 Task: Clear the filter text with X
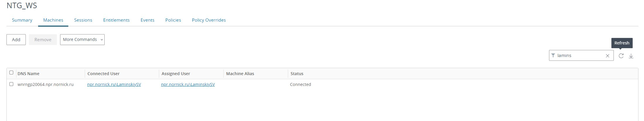point(607,56)
